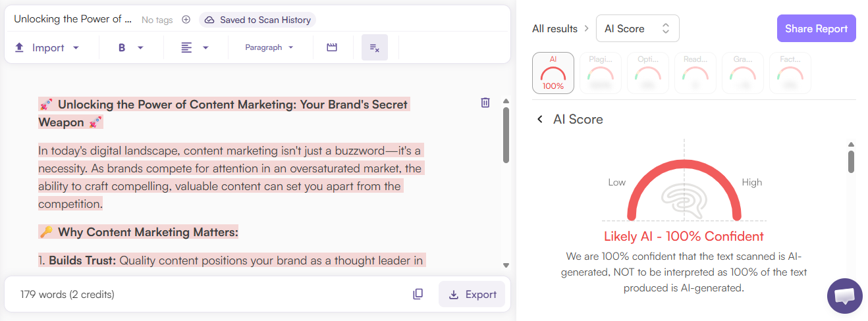Open the AI Score selector dropdown

coord(637,28)
